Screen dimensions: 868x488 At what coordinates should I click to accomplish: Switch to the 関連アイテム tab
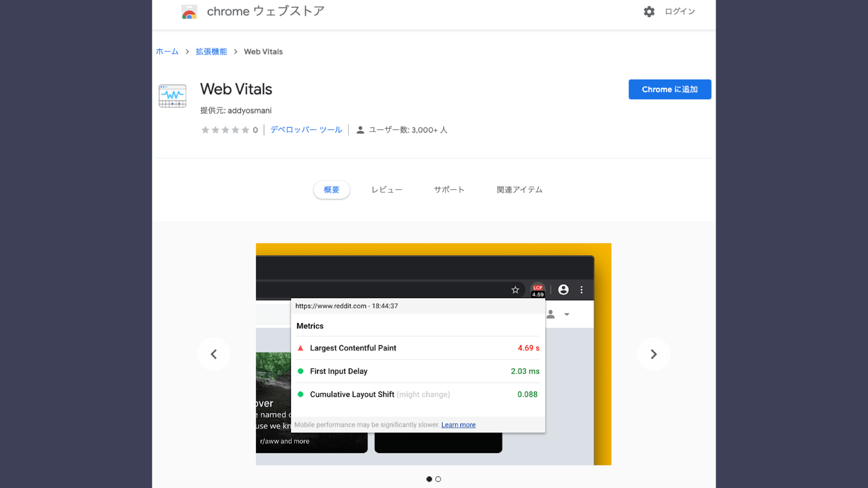519,190
